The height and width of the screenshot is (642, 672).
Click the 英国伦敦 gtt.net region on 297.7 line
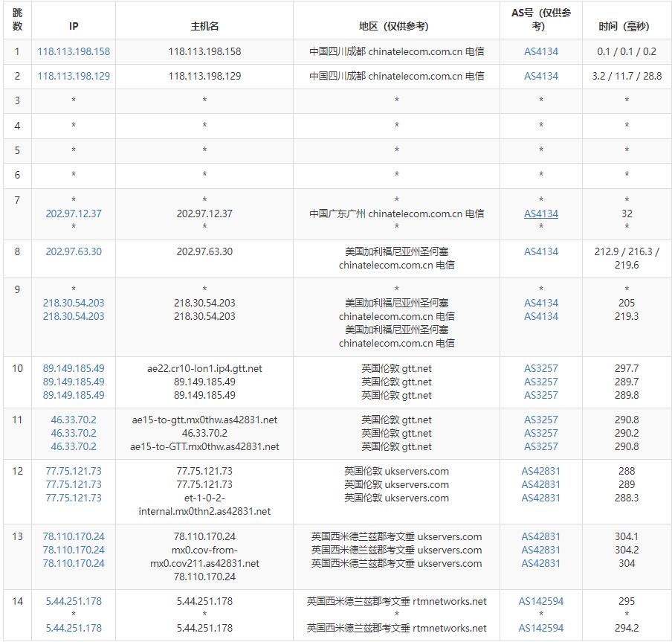click(x=396, y=368)
